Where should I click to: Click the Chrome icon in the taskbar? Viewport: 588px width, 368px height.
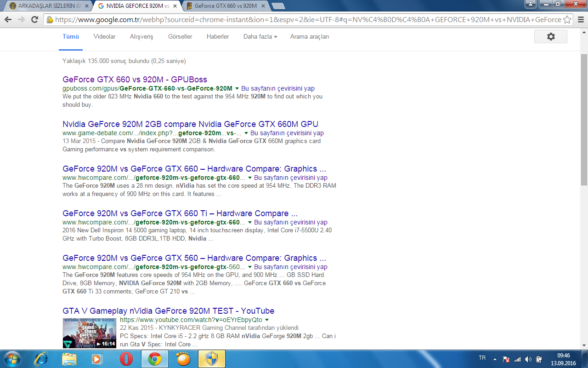[x=155, y=359]
